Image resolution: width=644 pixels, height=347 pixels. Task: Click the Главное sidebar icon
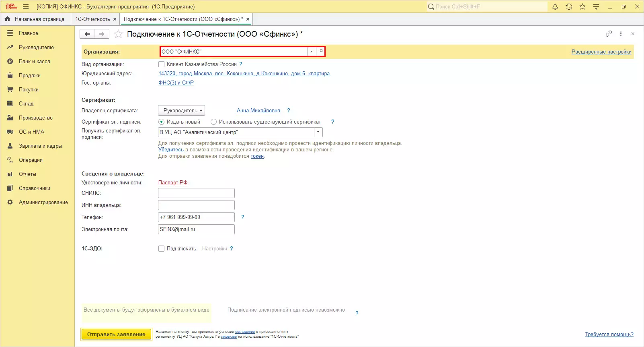tap(10, 33)
